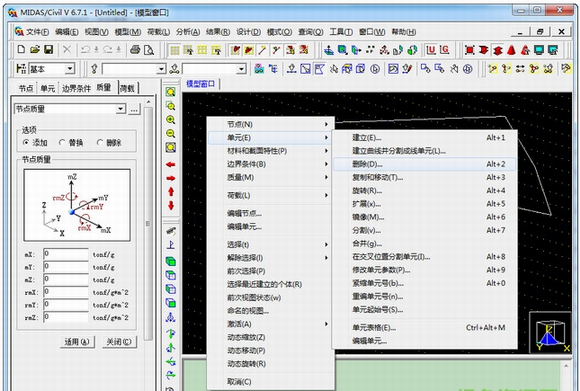Viewport: 580px width, 391px height.
Task: Click the Zoom Out magnifier icon
Action: (x=171, y=134)
